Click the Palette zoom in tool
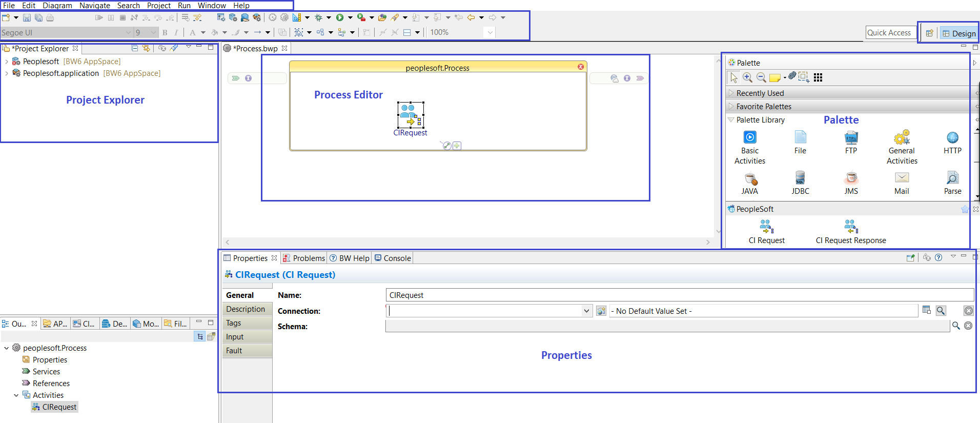The height and width of the screenshot is (423, 980). 748,77
